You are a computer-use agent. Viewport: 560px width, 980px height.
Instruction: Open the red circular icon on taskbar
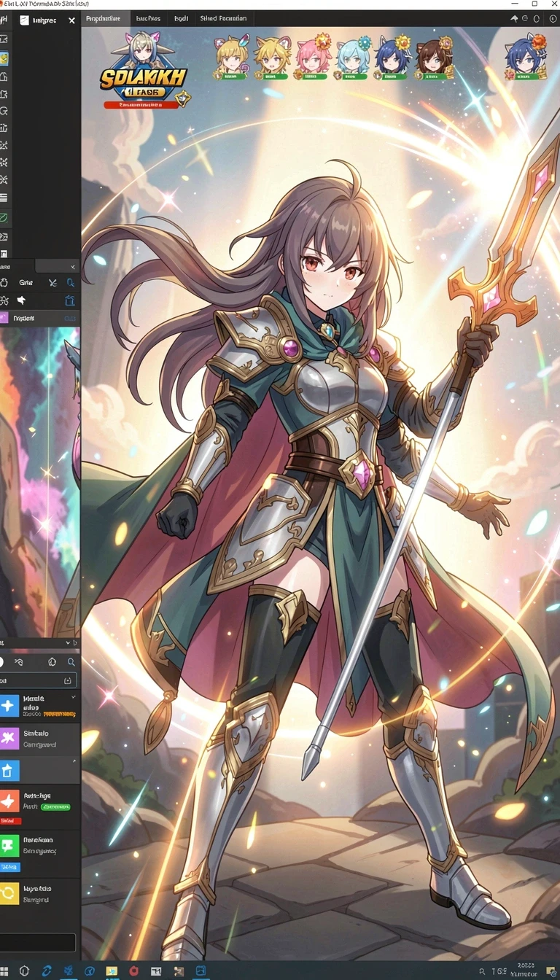[134, 971]
